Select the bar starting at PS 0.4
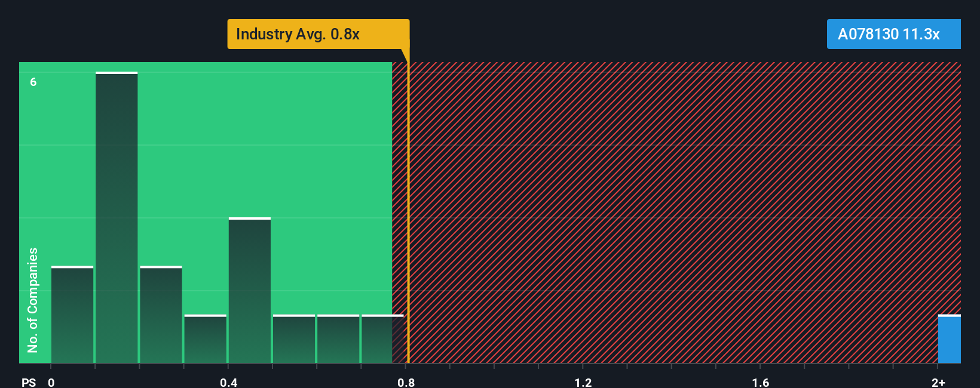The image size is (980, 388). [250, 290]
